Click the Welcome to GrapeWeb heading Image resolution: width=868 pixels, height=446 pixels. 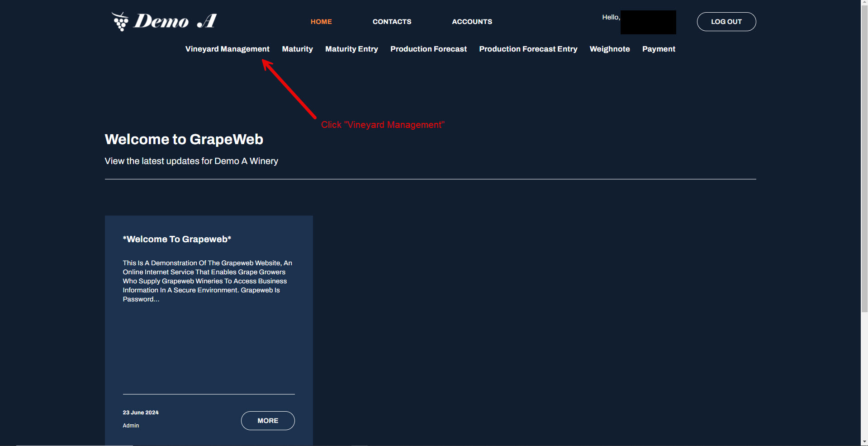(x=184, y=139)
